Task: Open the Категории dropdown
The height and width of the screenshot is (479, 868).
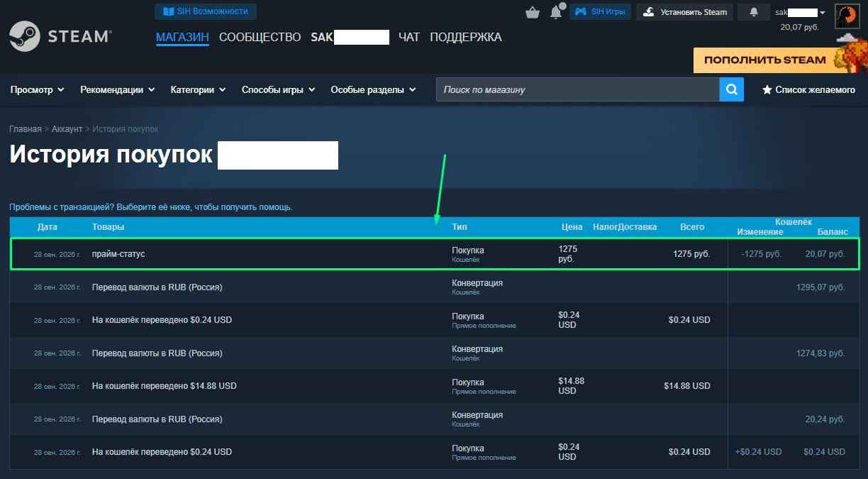Action: [199, 90]
